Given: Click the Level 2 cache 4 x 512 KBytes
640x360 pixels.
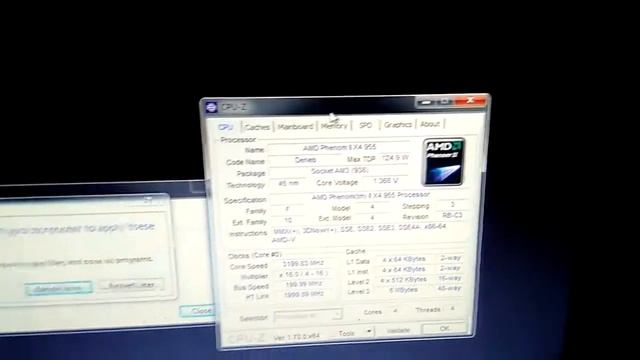Looking at the screenshot, I should (404, 280).
